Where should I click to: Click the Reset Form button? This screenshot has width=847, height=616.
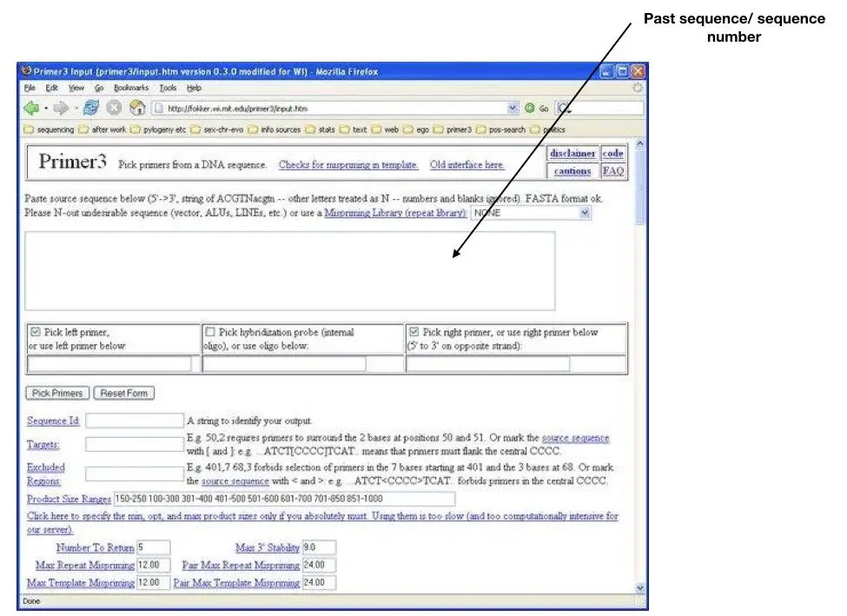tap(123, 394)
